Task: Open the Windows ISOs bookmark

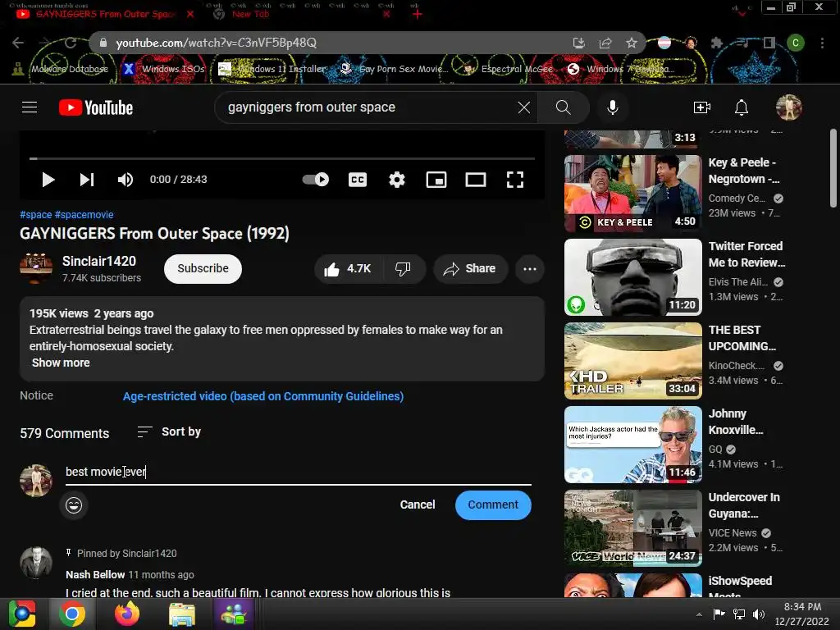Action: point(164,69)
